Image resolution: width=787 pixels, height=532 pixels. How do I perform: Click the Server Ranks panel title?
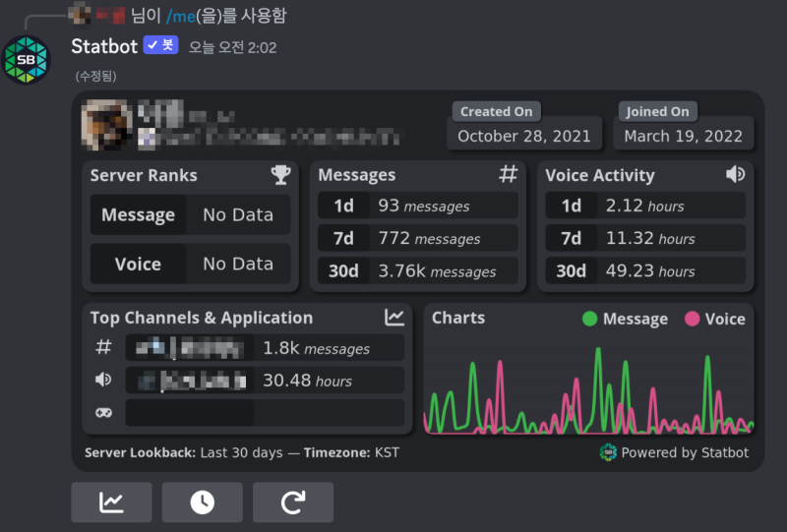coord(144,175)
